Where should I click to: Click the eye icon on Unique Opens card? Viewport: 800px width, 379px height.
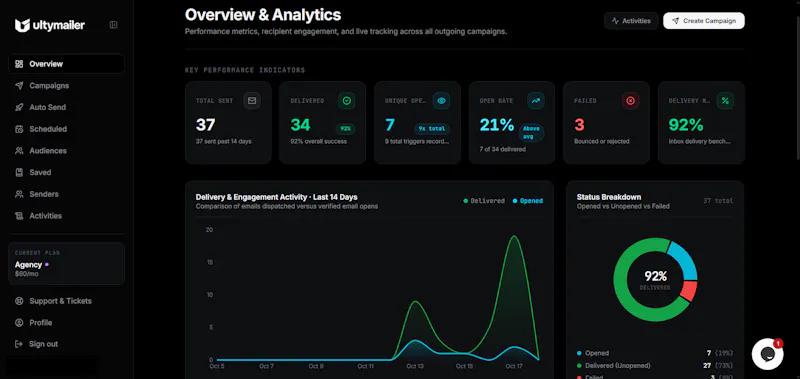point(441,100)
